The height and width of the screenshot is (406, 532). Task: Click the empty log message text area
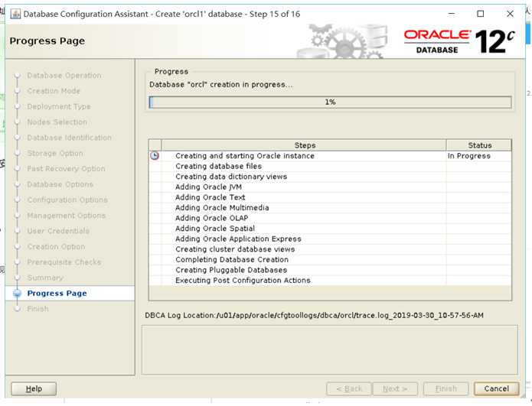coord(330,349)
